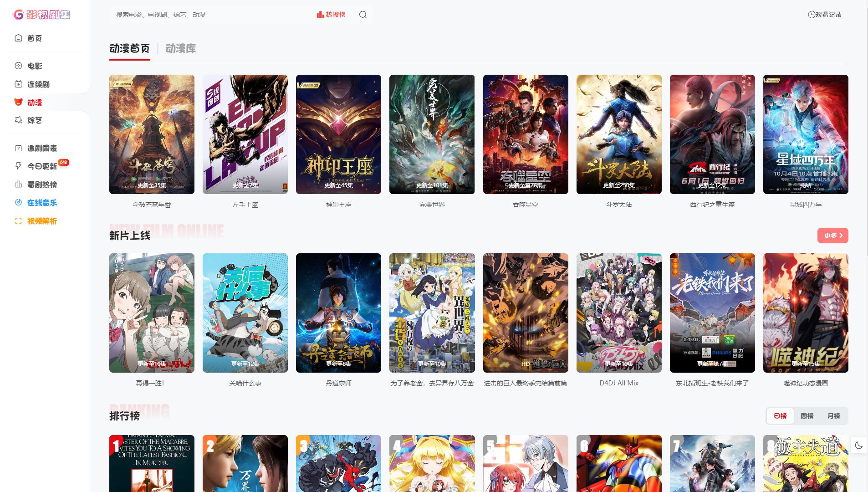The height and width of the screenshot is (492, 868).
Task: Open 今日更新 today's updates
Action: coord(36,166)
